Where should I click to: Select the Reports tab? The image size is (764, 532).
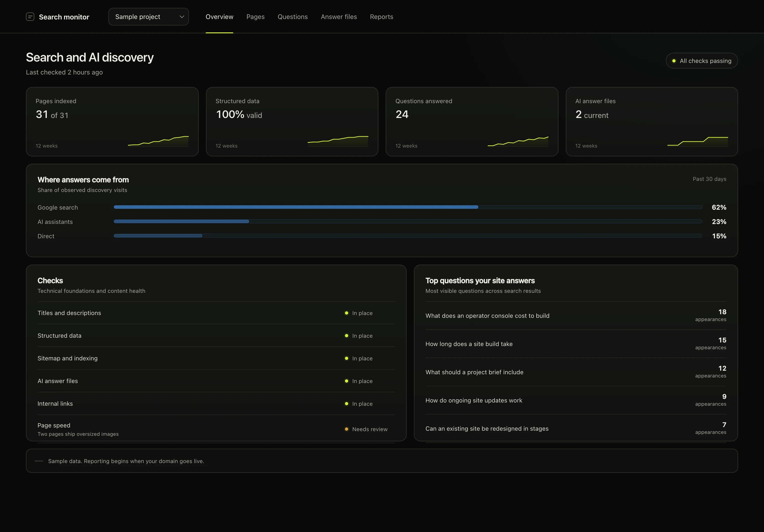(381, 17)
